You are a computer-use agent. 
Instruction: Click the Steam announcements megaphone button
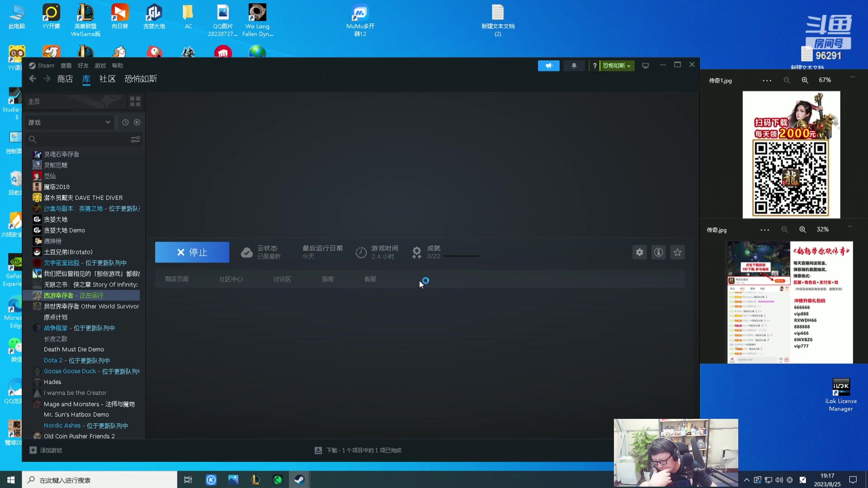click(x=548, y=66)
